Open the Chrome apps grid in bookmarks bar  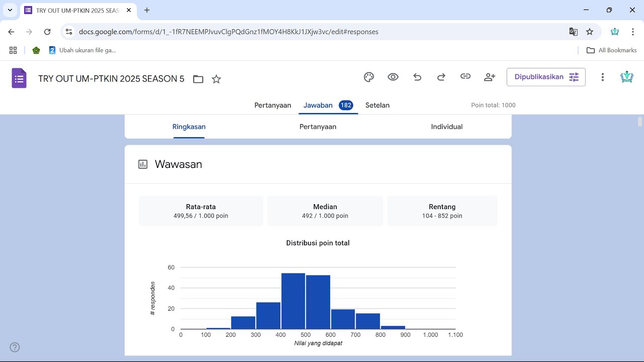pyautogui.click(x=13, y=50)
